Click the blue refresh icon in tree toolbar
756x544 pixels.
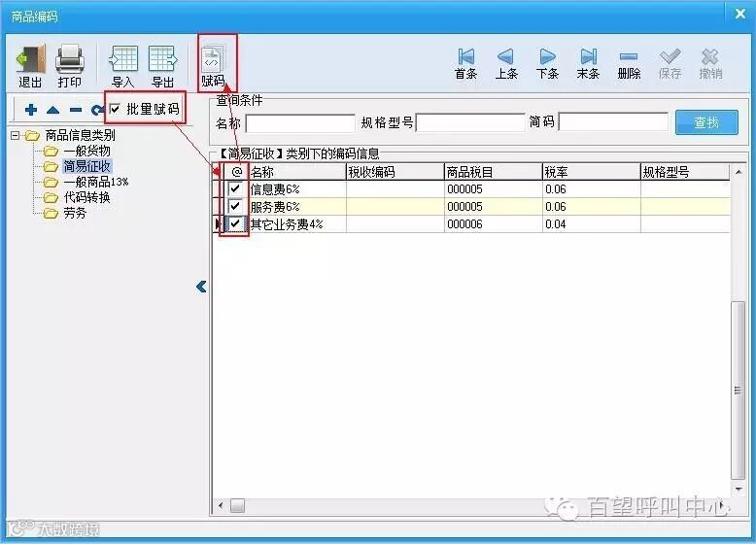[x=97, y=111]
